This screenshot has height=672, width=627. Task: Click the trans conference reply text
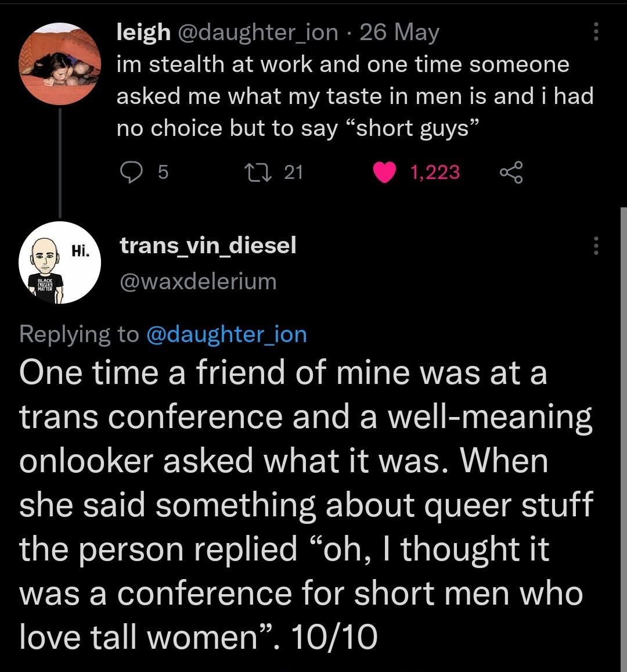click(306, 504)
